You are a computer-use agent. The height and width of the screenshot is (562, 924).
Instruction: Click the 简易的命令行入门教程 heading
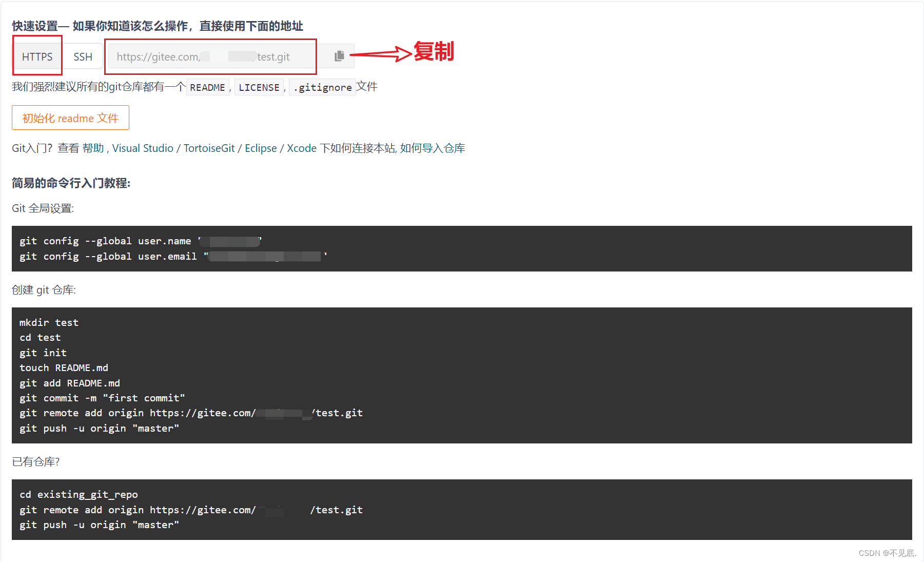(x=71, y=183)
